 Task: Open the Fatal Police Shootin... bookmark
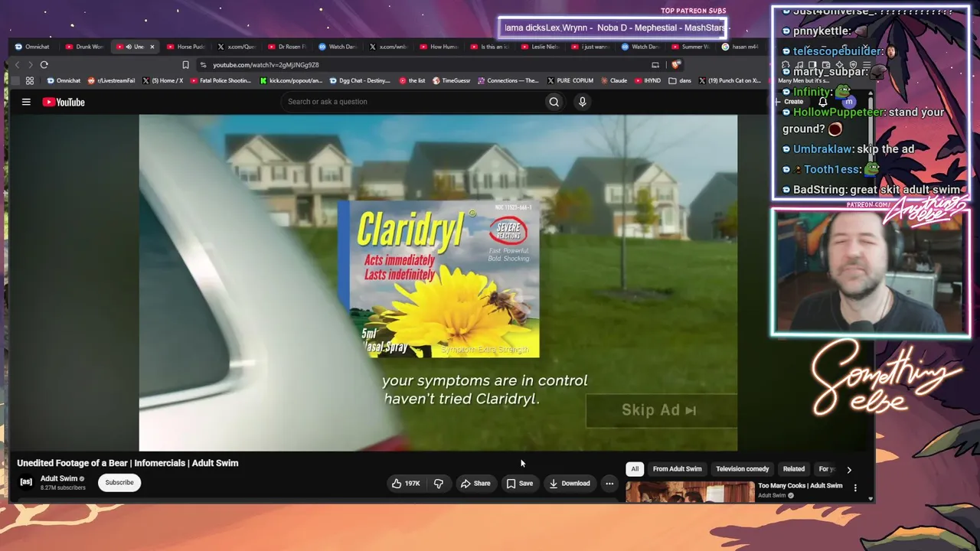[220, 80]
